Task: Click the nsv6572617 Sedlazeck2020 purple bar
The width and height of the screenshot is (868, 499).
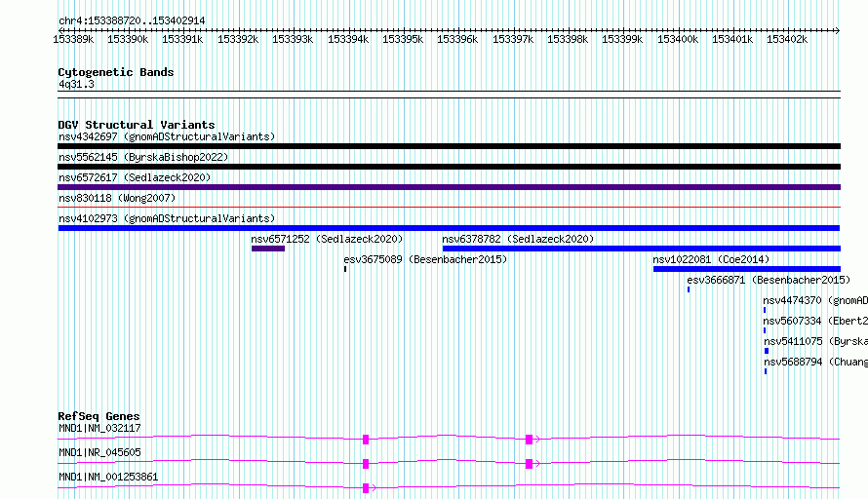Action: coord(449,187)
